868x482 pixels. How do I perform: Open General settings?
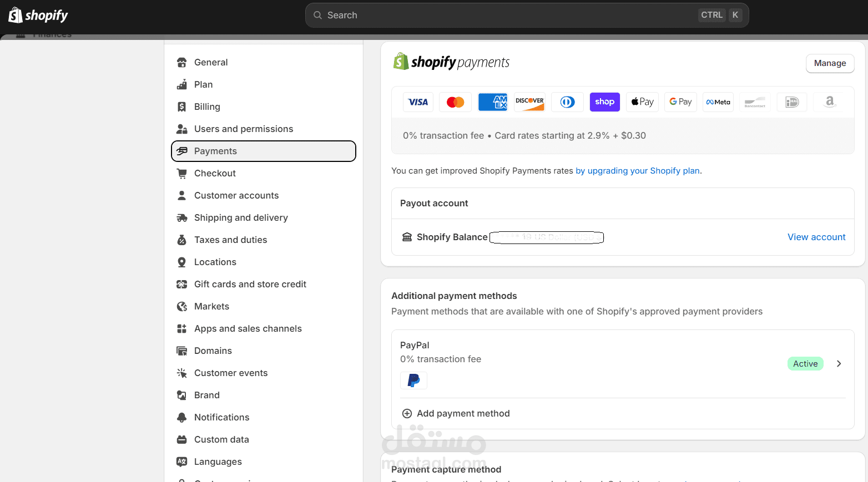pyautogui.click(x=264, y=62)
